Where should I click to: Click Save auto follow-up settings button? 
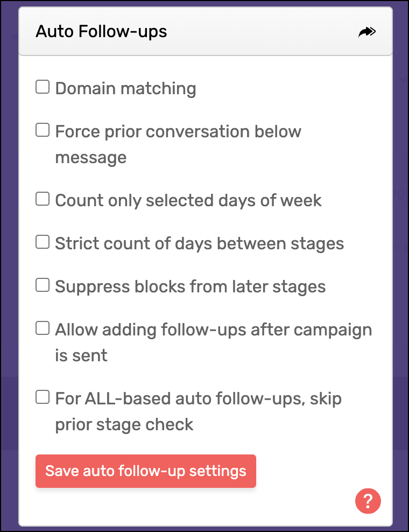[146, 471]
